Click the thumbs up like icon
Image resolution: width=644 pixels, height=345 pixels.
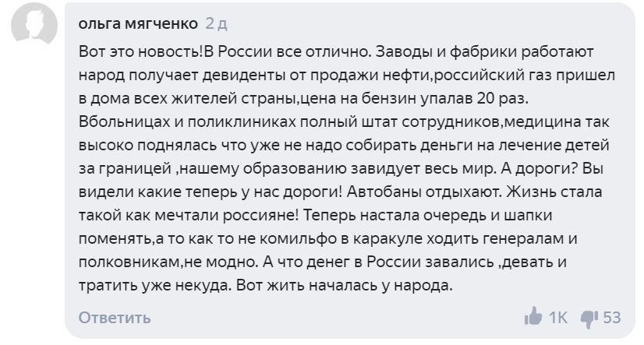[533, 316]
